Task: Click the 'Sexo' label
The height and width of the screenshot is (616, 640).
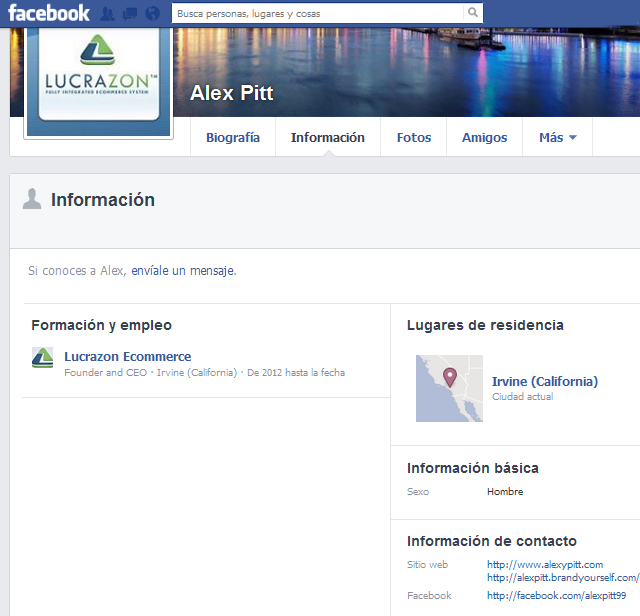Action: (x=418, y=491)
